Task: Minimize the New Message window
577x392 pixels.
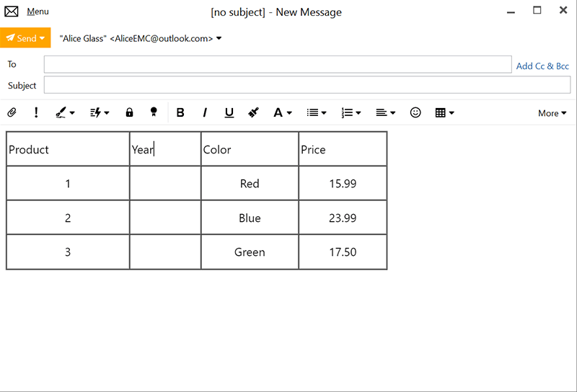Action: click(511, 12)
